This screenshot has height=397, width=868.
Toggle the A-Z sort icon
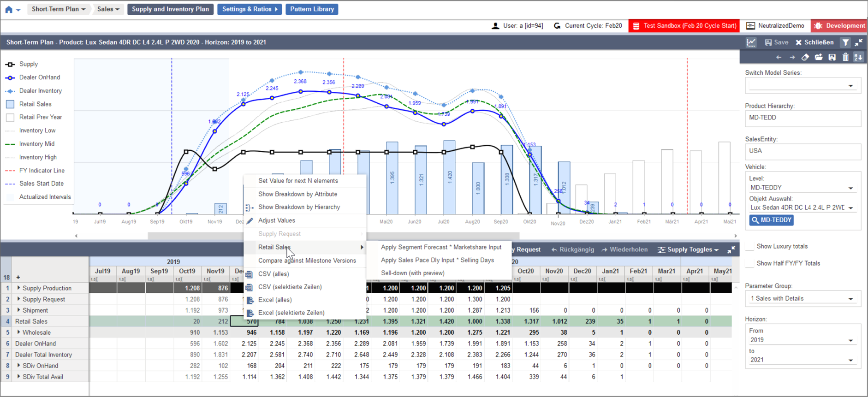(858, 57)
